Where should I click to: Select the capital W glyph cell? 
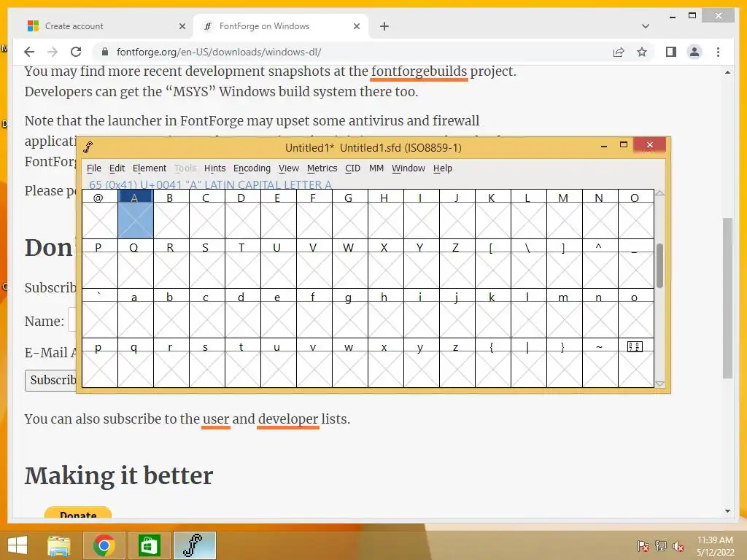coord(350,263)
